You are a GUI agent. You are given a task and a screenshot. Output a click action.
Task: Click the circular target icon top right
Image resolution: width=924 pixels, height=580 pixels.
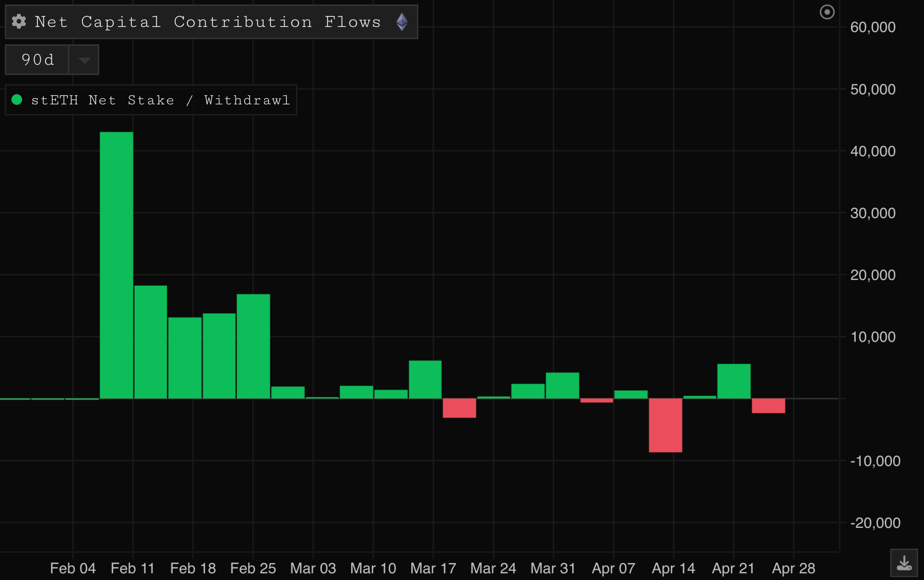click(827, 12)
